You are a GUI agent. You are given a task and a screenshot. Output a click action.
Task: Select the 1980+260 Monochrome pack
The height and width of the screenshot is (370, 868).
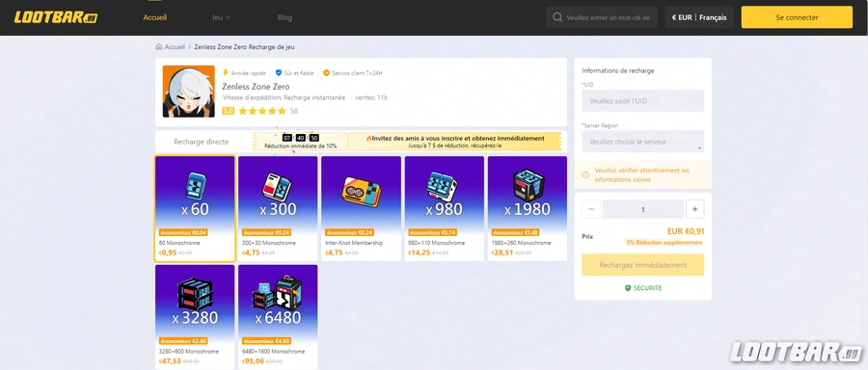click(528, 208)
